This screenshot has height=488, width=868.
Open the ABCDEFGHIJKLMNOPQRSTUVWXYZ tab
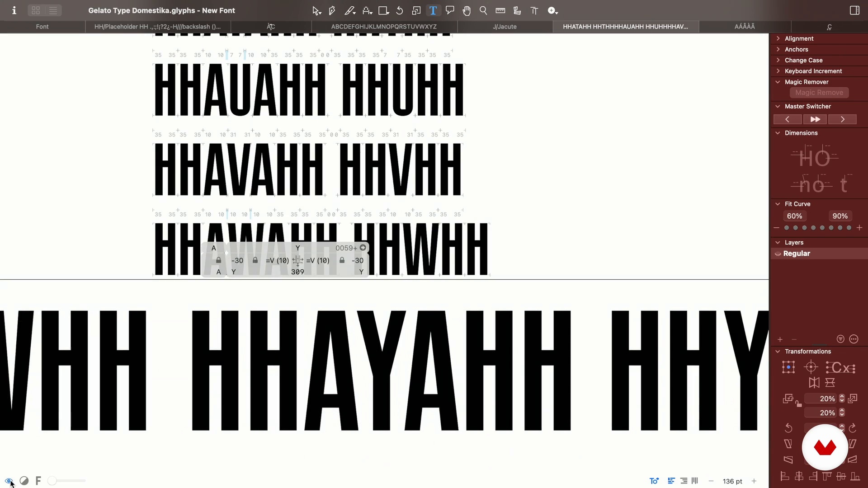point(384,27)
